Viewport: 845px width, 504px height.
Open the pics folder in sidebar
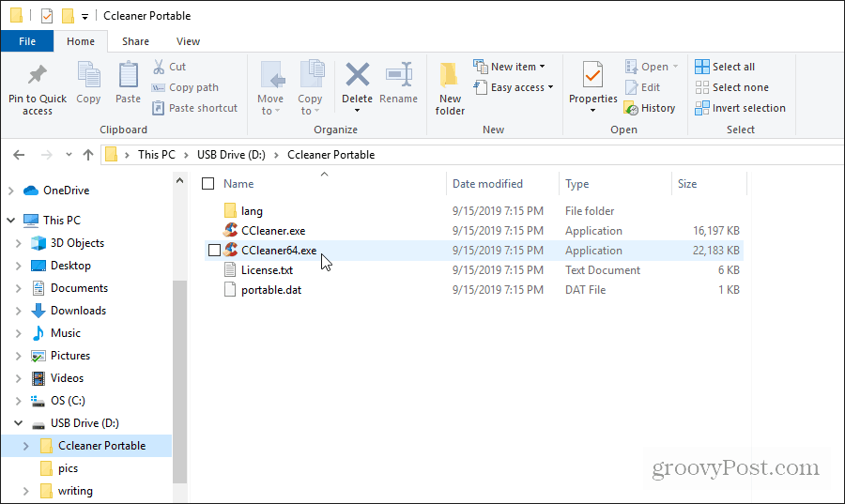[68, 468]
